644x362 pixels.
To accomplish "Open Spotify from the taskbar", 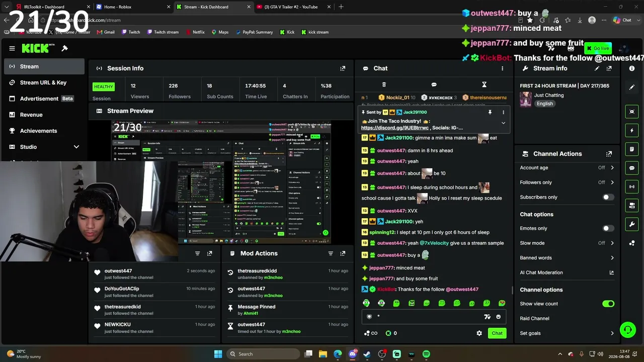I will (x=426, y=354).
